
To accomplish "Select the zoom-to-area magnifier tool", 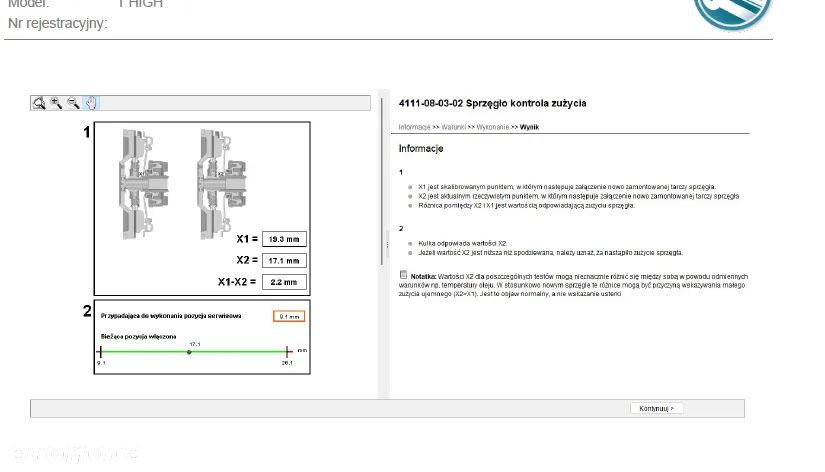I will click(x=38, y=103).
